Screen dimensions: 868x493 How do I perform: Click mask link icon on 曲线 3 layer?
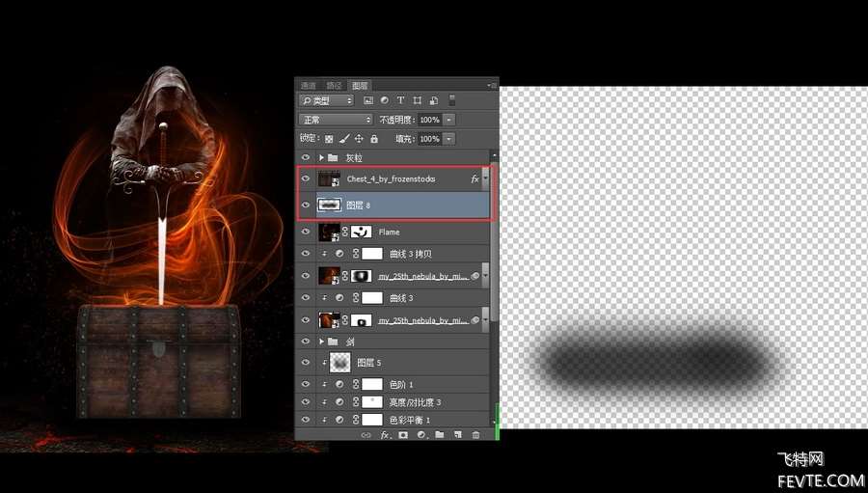[356, 298]
